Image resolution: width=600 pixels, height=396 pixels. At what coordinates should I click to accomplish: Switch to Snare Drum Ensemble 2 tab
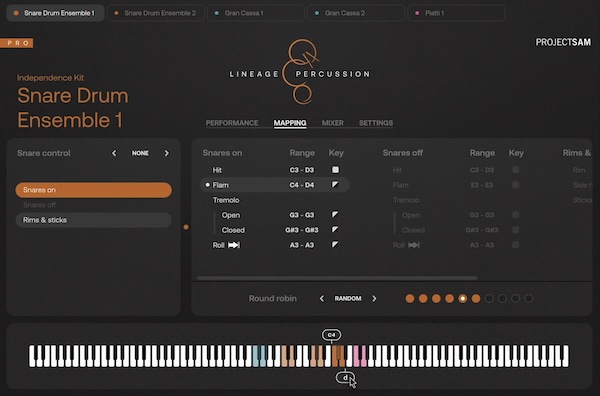[x=156, y=13]
